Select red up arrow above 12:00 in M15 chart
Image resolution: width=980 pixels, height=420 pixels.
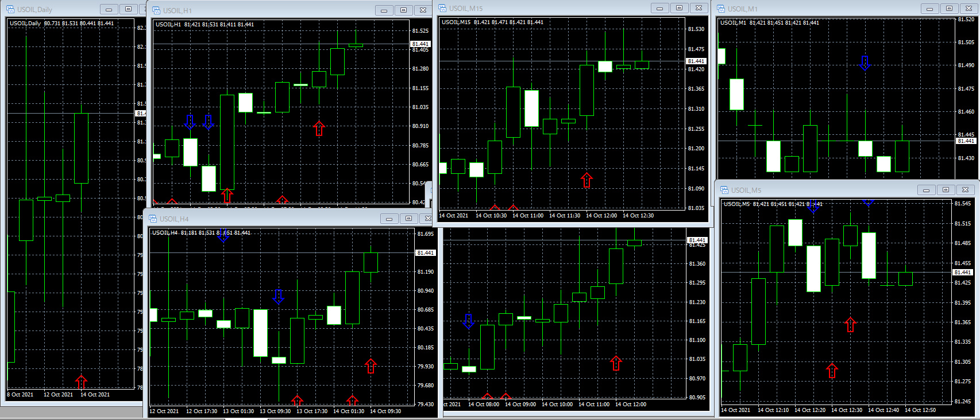pos(587,180)
